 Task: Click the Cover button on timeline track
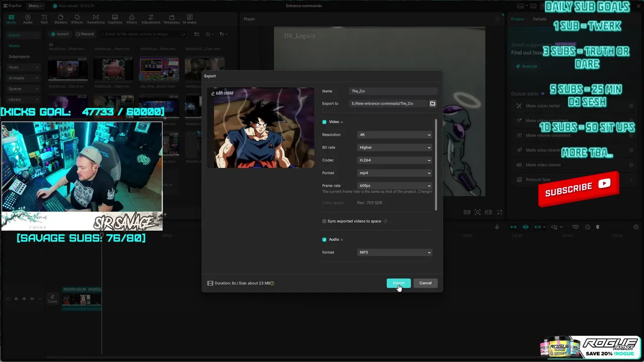point(52,299)
